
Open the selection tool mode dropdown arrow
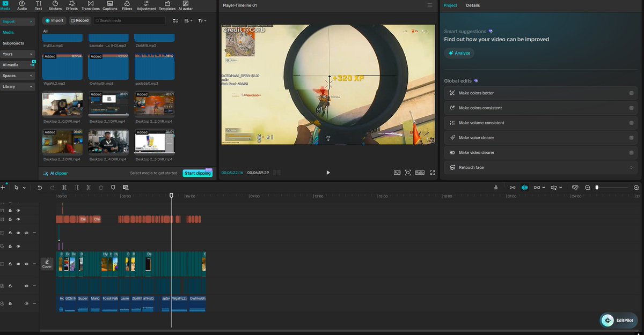(24, 188)
